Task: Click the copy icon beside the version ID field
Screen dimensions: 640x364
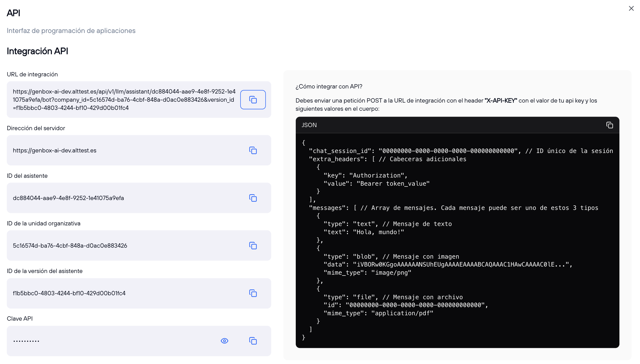Action: pyautogui.click(x=253, y=293)
